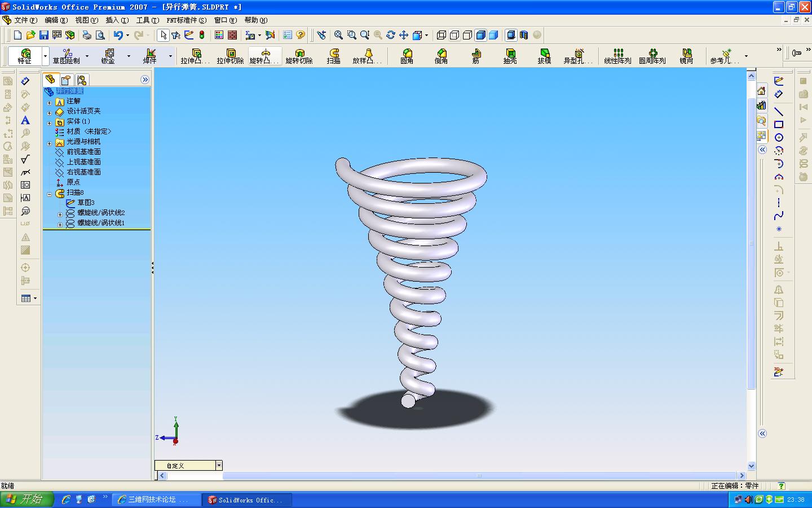This screenshot has height=508, width=812.
Task: Switch display to Hidden Lines Removed
Action: tap(467, 35)
